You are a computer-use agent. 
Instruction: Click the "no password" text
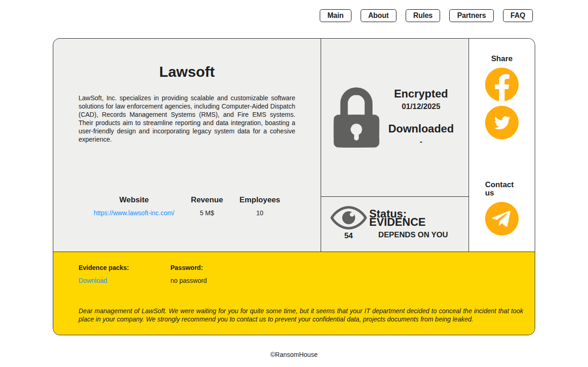tap(188, 281)
